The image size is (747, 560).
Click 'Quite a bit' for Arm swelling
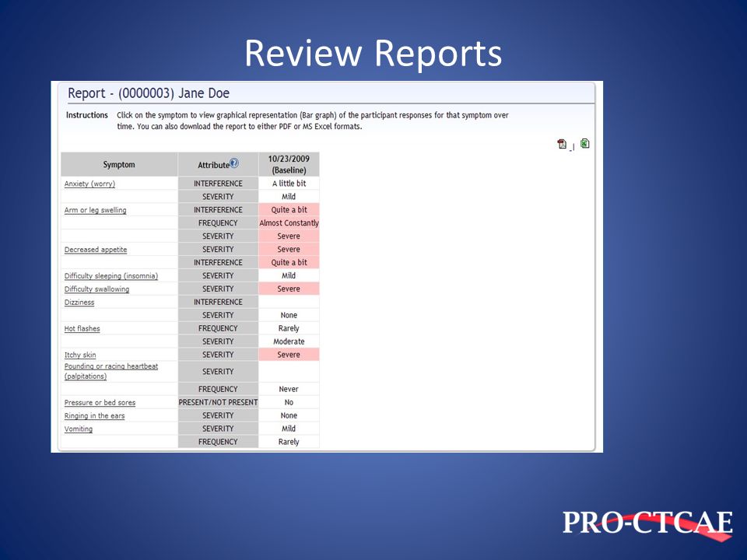pos(289,209)
